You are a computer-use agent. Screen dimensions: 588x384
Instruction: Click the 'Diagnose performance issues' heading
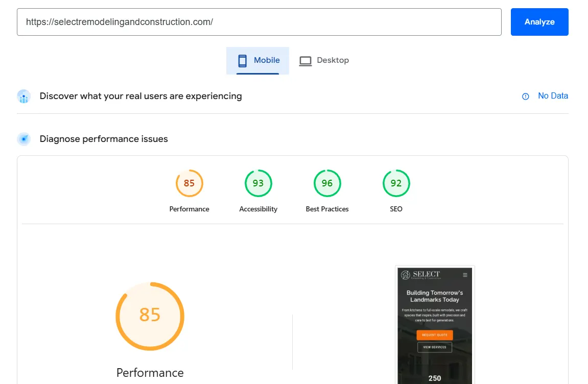point(104,139)
